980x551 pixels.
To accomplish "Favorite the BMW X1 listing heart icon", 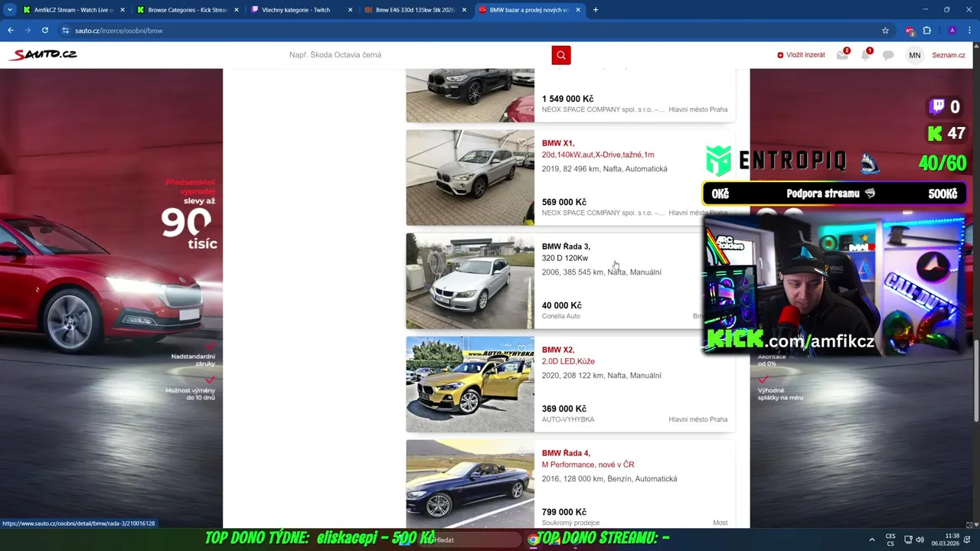I will pos(522,142).
